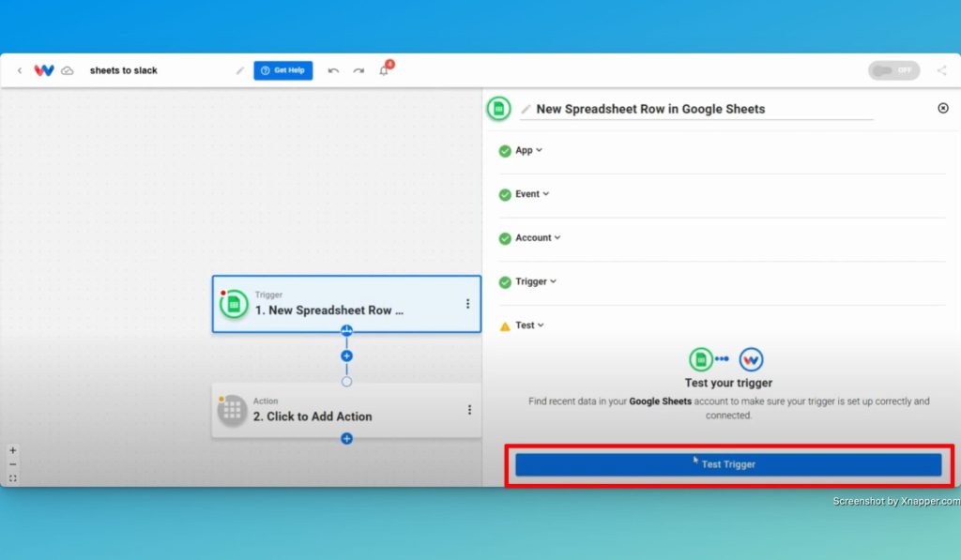
Task: Select the New Spreadsheet Row trigger node
Action: click(346, 304)
